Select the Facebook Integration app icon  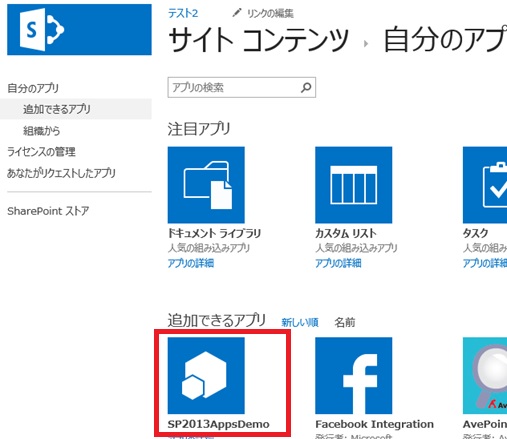(354, 376)
